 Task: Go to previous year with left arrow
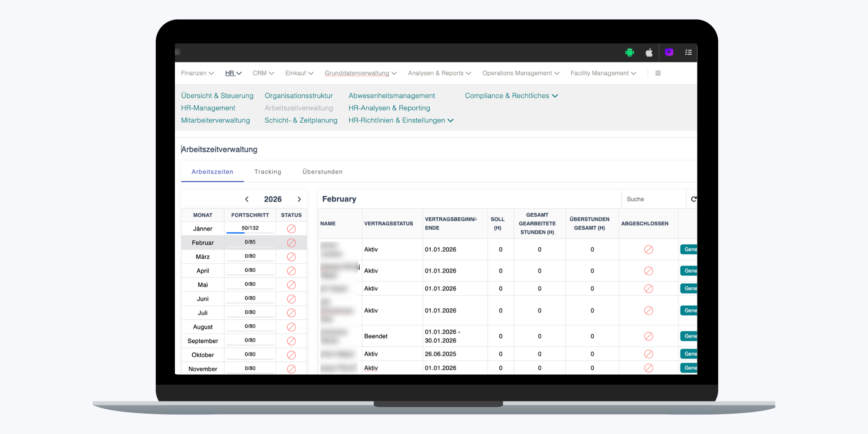pyautogui.click(x=247, y=199)
